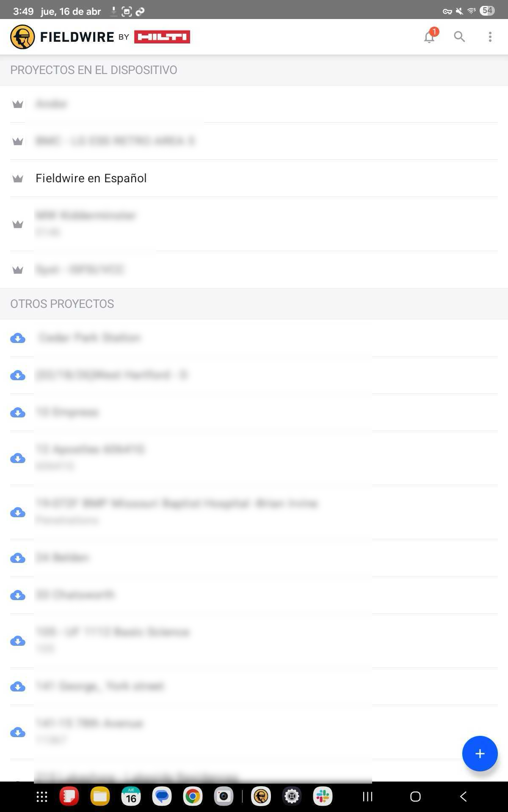
Task: Open the calendar app showing 16
Action: pos(131,797)
